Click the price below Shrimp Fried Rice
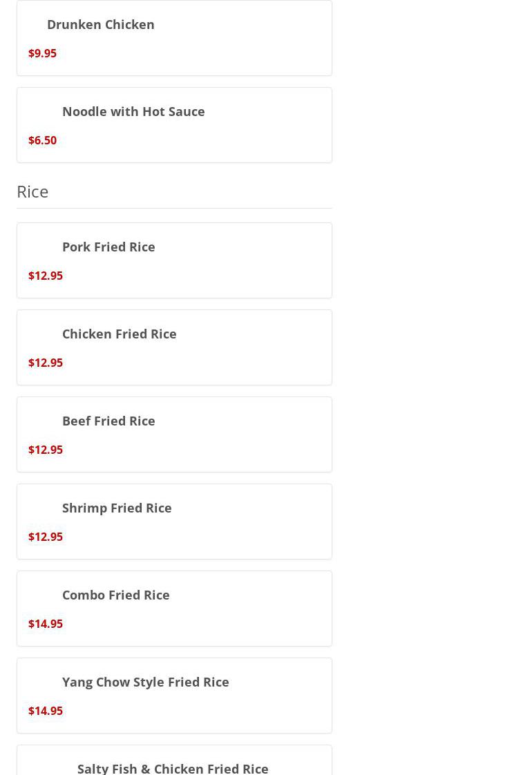 tap(46, 537)
